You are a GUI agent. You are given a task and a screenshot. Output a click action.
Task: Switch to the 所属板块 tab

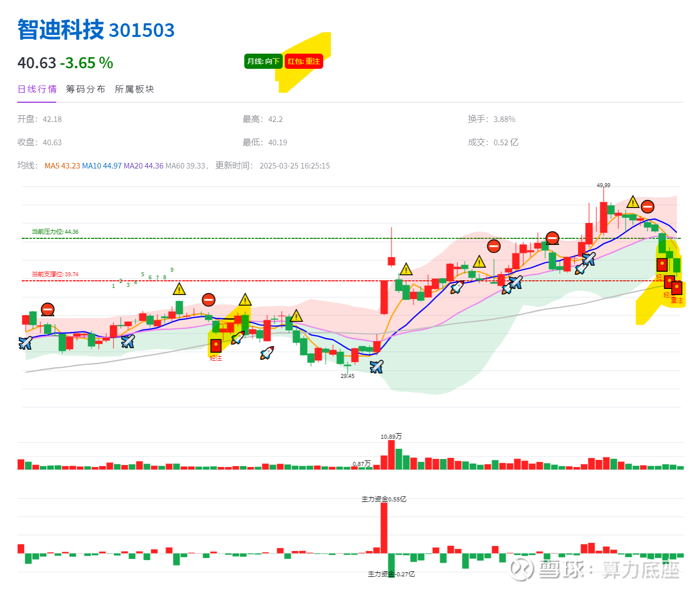[135, 89]
